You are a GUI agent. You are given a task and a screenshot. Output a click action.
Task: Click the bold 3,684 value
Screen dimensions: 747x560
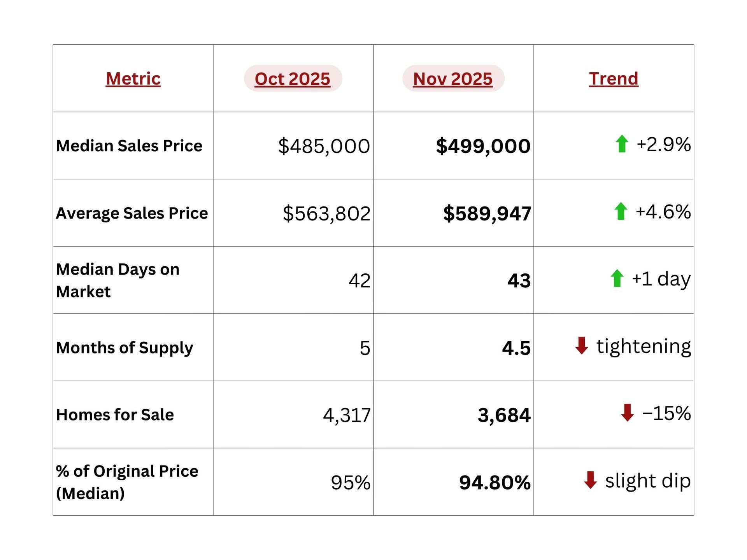pos(504,415)
